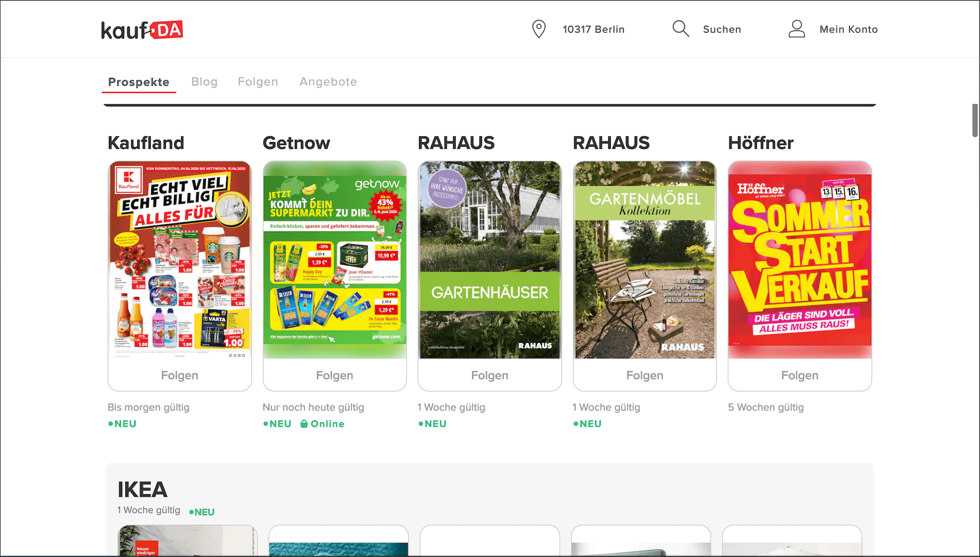Click the Getnow heading

(x=296, y=143)
